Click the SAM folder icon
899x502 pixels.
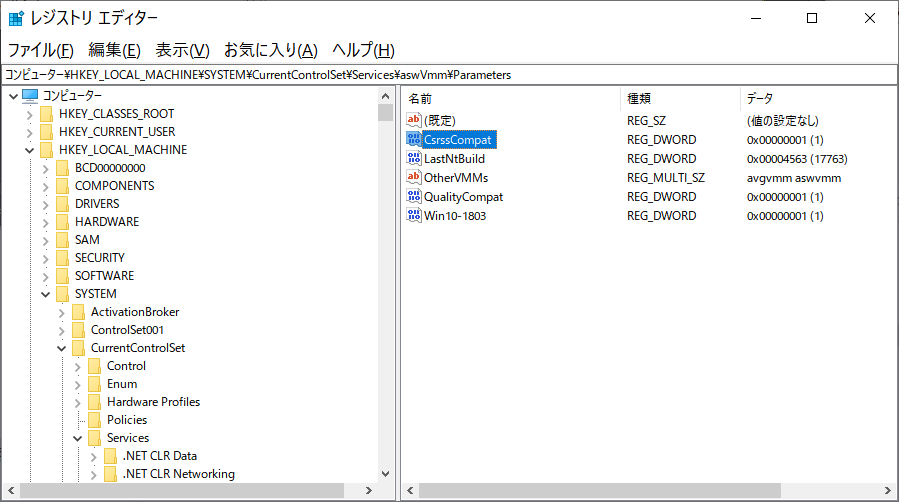coord(62,240)
